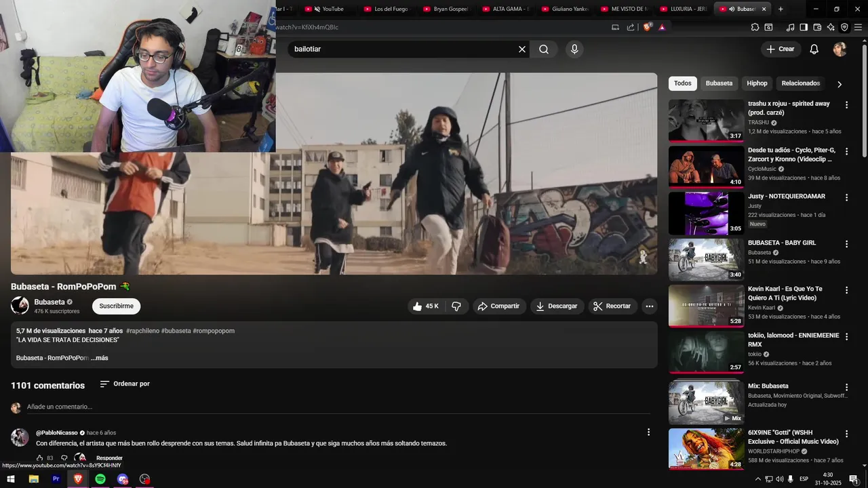Viewport: 868px width, 488px height.
Task: Open Spotify from the taskbar
Action: pos(100,479)
